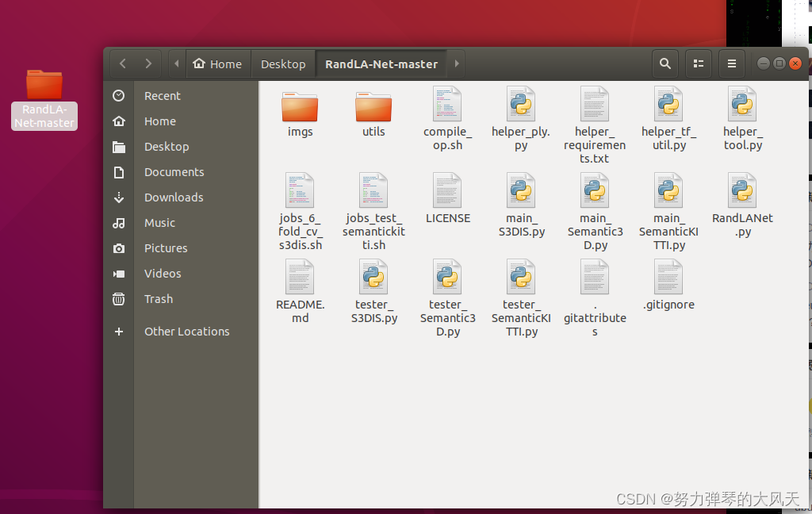Open Other Locations in the sidebar
Screen dimensions: 812x514
[x=186, y=331]
